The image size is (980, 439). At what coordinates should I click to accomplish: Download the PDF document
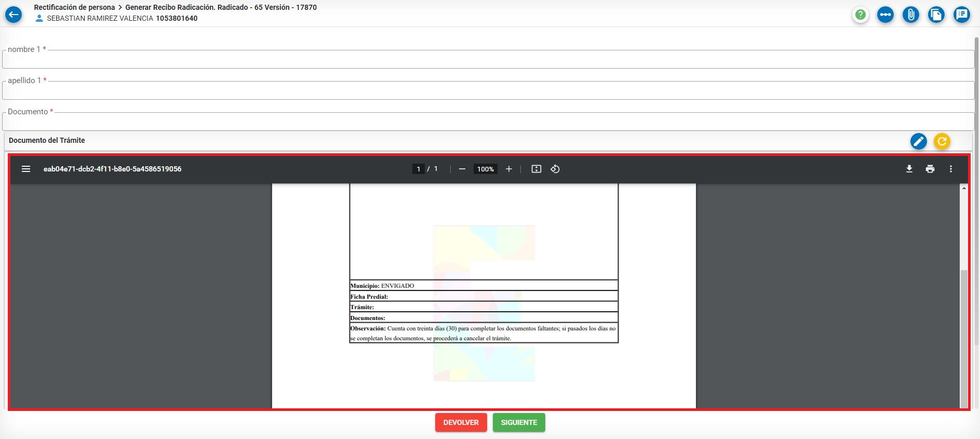click(x=909, y=169)
